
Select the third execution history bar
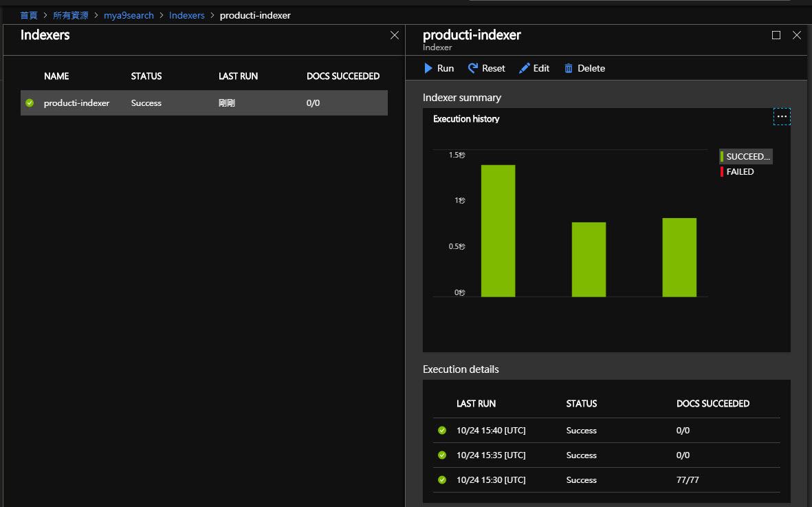tap(679, 257)
